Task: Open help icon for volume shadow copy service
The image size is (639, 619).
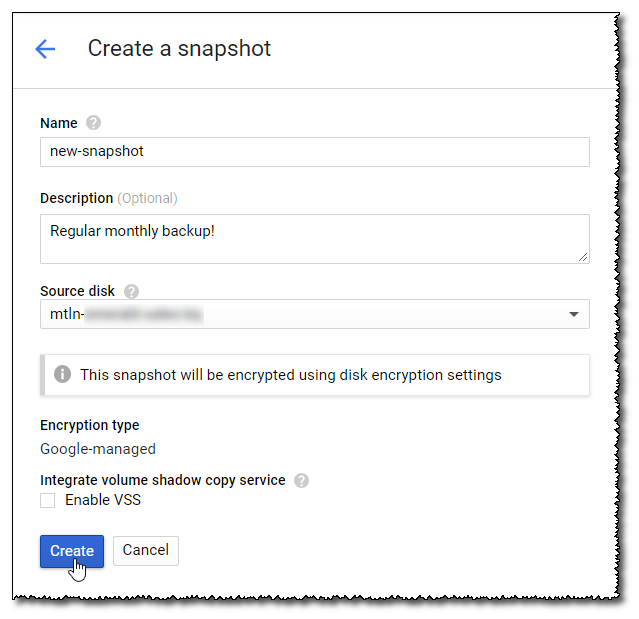Action: coord(302,480)
